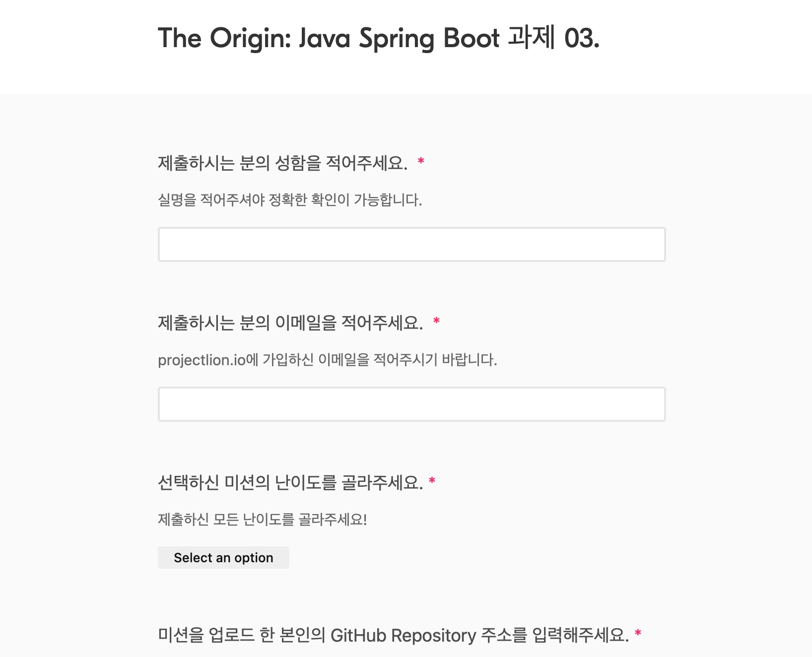Click the form title "The Origin: Java Spring Boot"
812x657 pixels.
click(328, 38)
